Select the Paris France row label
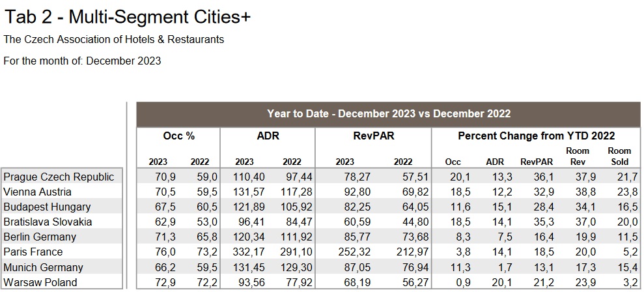This screenshot has height=292, width=644. (33, 252)
